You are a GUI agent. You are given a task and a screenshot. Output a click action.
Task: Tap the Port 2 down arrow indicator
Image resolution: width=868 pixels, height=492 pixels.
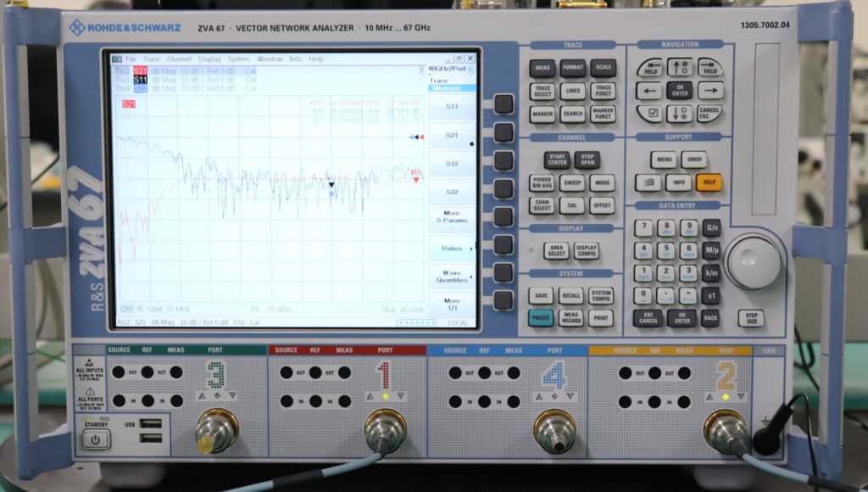click(741, 397)
